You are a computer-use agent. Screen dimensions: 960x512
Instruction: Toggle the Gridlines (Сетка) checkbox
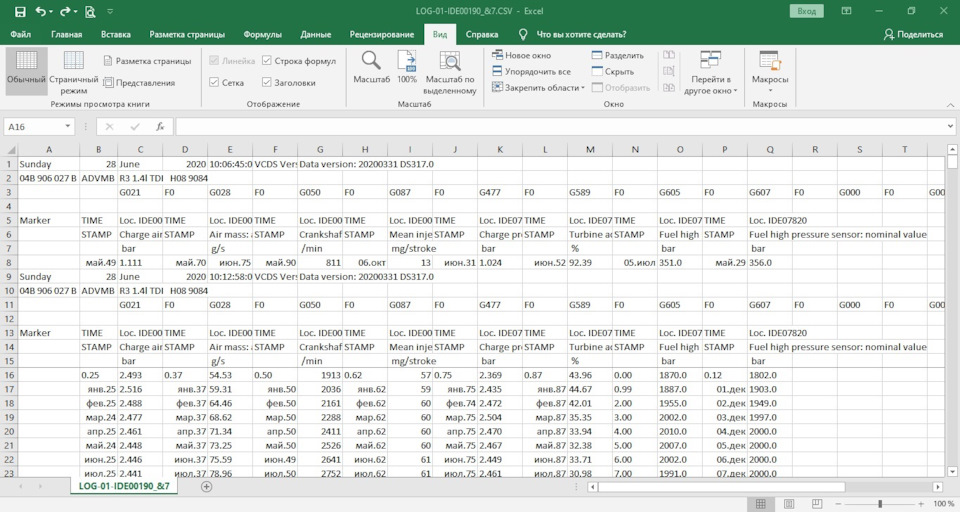215,83
